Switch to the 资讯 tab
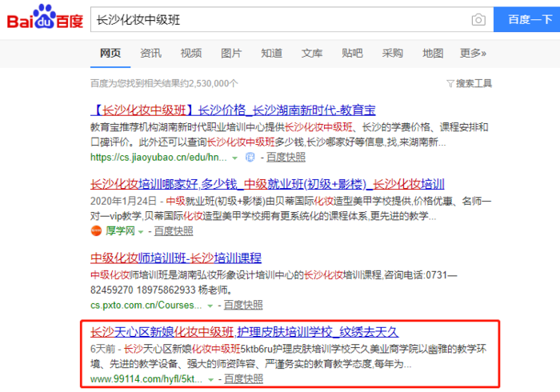This screenshot has height=392, width=560. 150,53
